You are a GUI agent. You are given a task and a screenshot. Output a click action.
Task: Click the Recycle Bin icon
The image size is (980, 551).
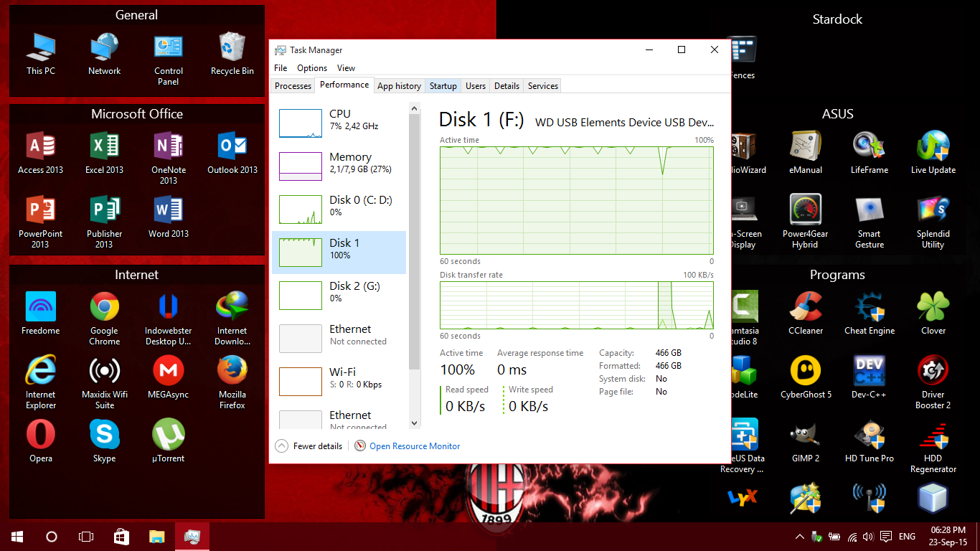pyautogui.click(x=232, y=54)
